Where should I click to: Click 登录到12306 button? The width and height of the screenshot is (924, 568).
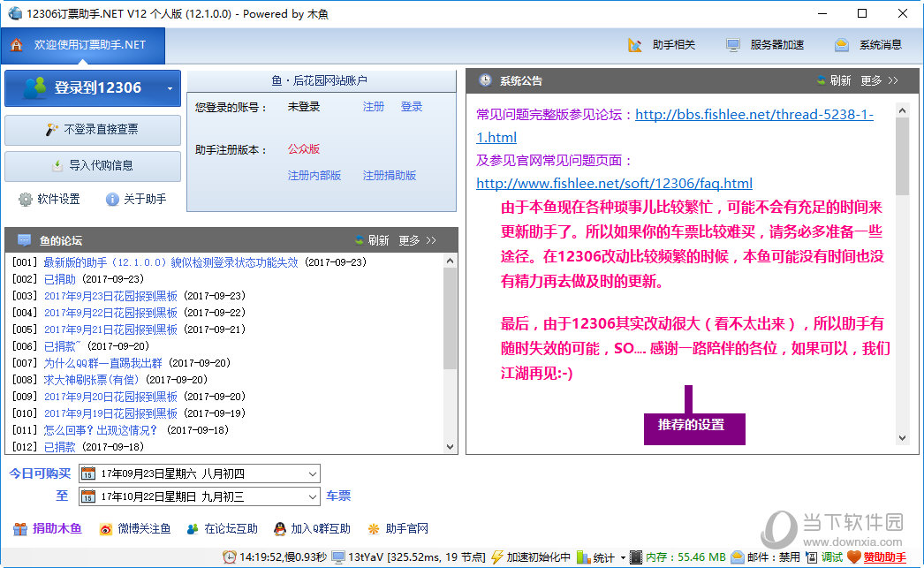[x=93, y=87]
